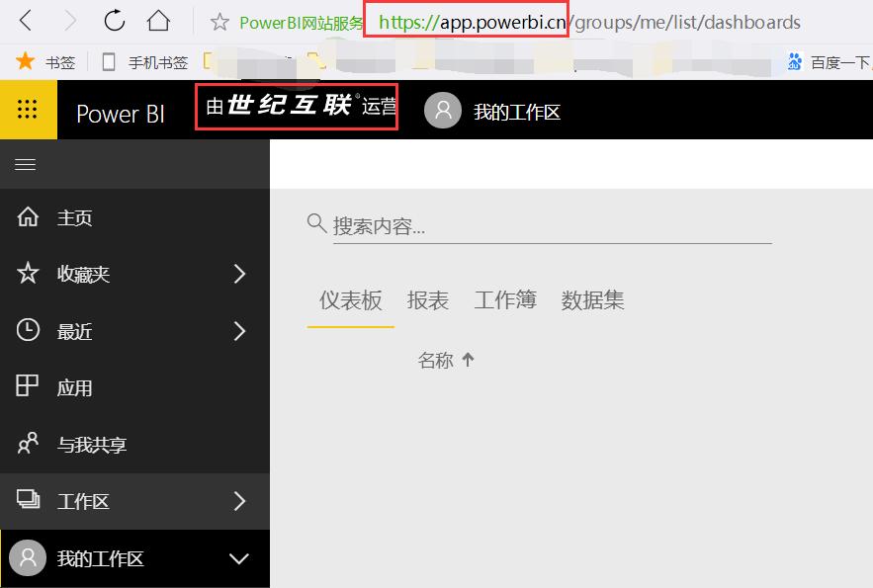Click the 收藏夹 star icon
This screenshot has height=588, width=873.
[27, 274]
